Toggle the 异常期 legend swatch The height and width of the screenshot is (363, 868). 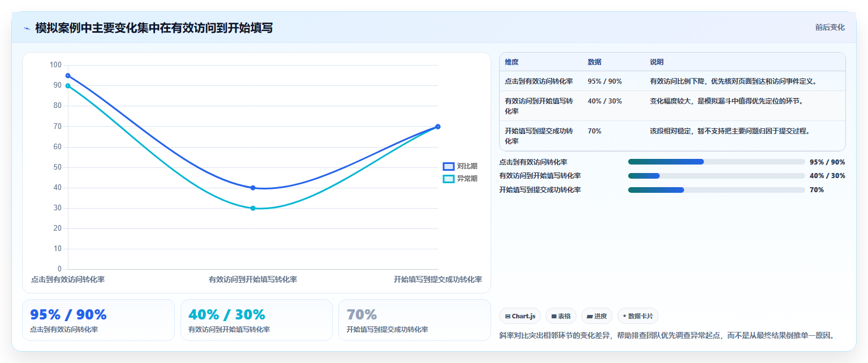(x=448, y=179)
